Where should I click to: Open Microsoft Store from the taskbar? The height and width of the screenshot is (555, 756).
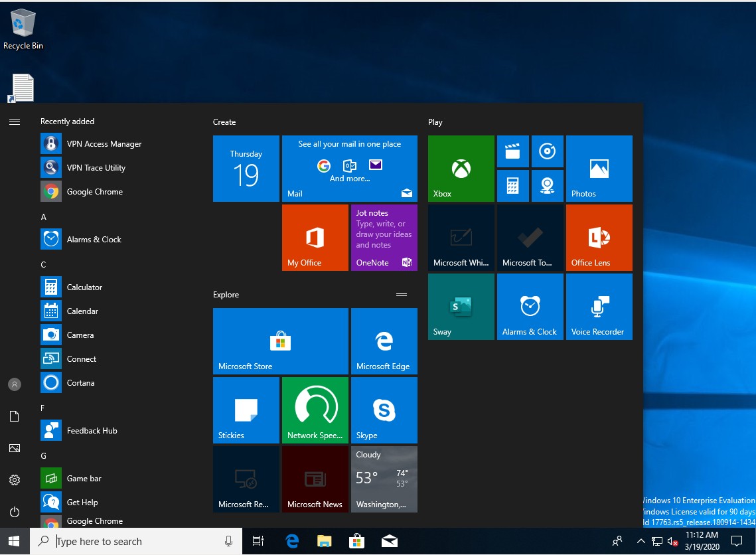(x=357, y=541)
